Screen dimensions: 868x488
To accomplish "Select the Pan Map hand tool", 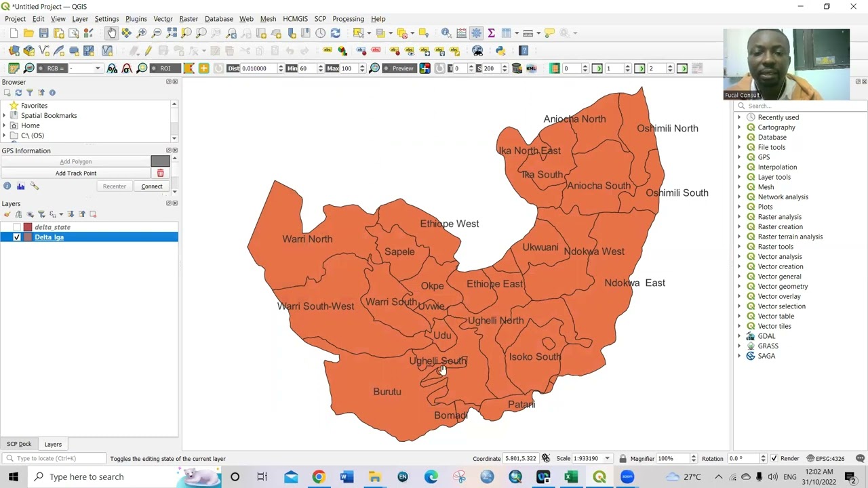I will tap(112, 33).
